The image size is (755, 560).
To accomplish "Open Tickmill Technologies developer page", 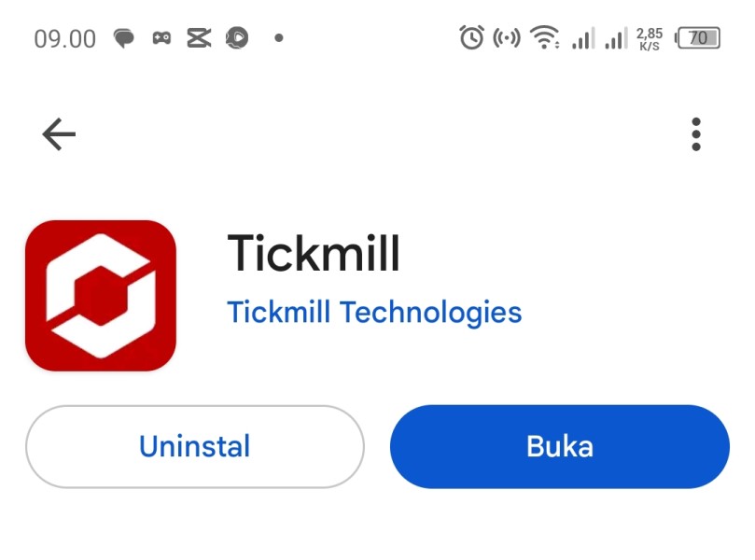I will [x=374, y=312].
